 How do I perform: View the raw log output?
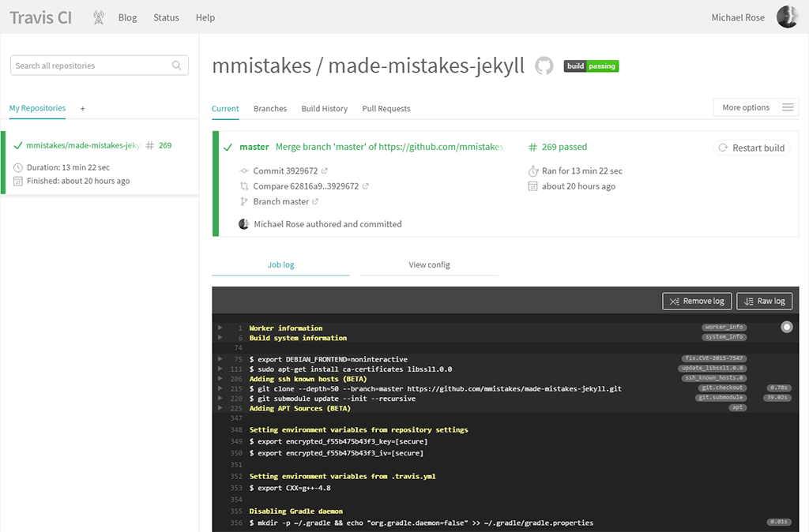tap(764, 301)
